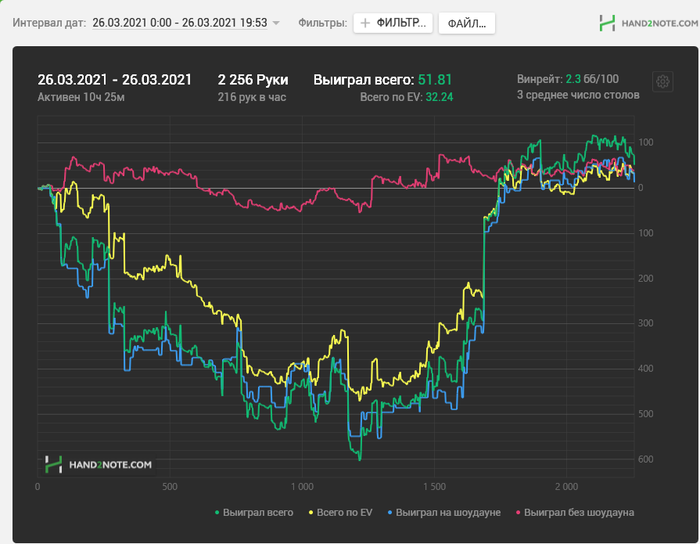Click winrate value 2.3 бб/100

592,79
